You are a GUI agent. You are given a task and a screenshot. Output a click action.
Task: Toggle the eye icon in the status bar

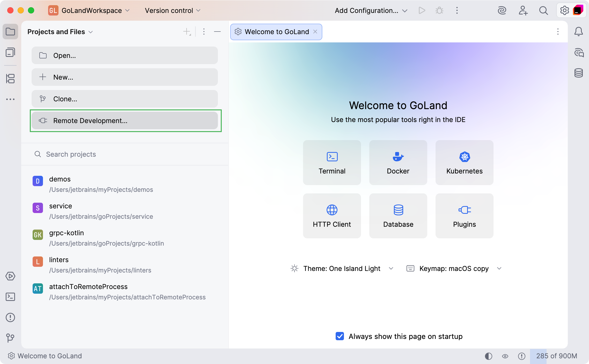pyautogui.click(x=505, y=356)
